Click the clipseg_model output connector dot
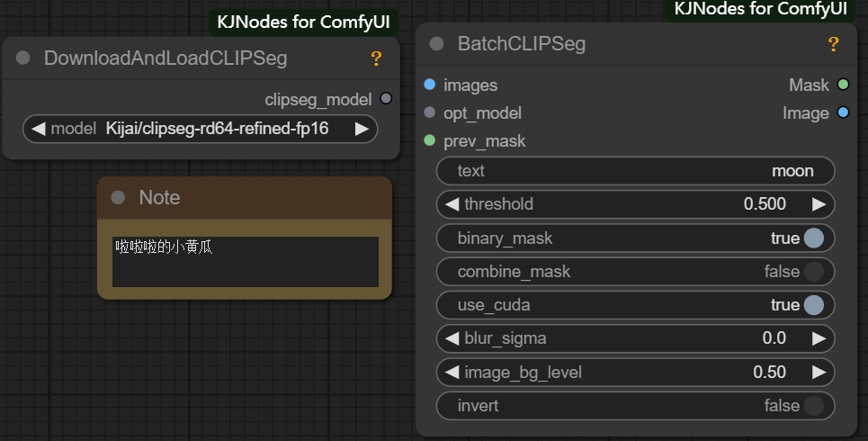 (x=386, y=99)
